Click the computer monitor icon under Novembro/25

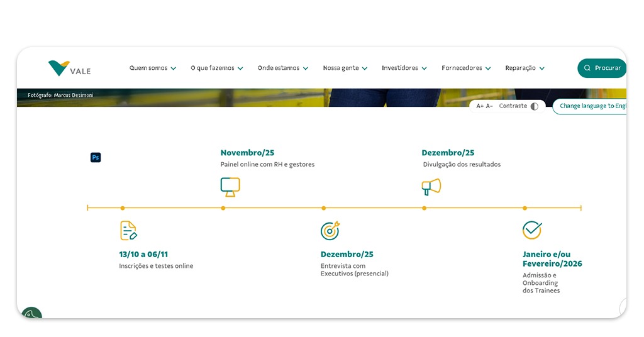tap(230, 187)
